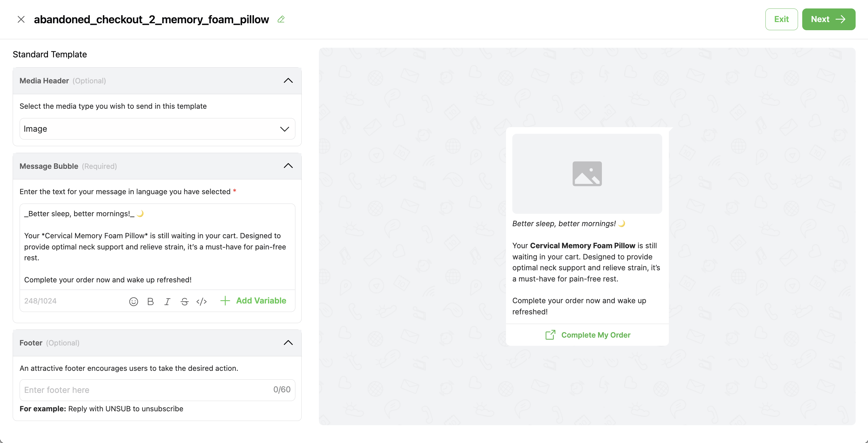Collapse the Media Header section
Image resolution: width=868 pixels, height=443 pixels.
(x=288, y=81)
